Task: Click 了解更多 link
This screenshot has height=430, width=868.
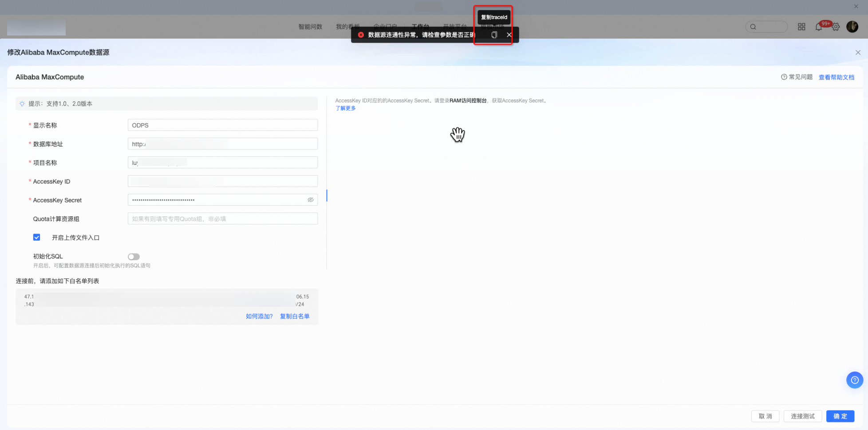Action: pyautogui.click(x=345, y=108)
